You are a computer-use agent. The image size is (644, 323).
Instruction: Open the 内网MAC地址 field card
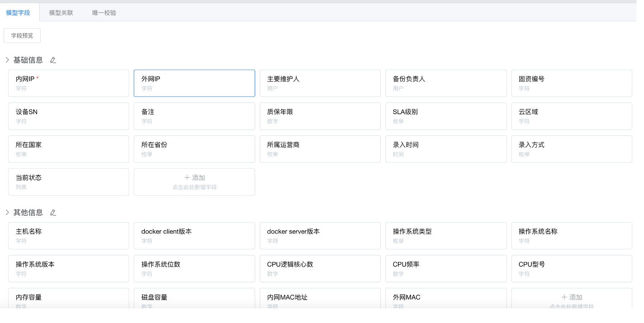coord(320,298)
